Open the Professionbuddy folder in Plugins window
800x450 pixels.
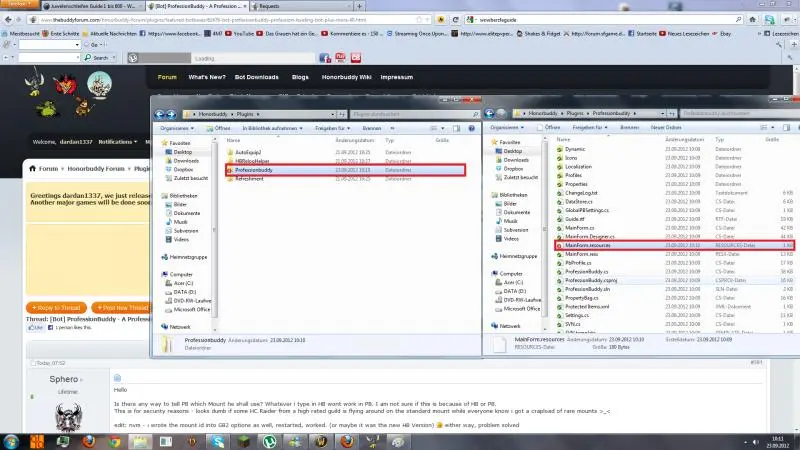pos(254,170)
